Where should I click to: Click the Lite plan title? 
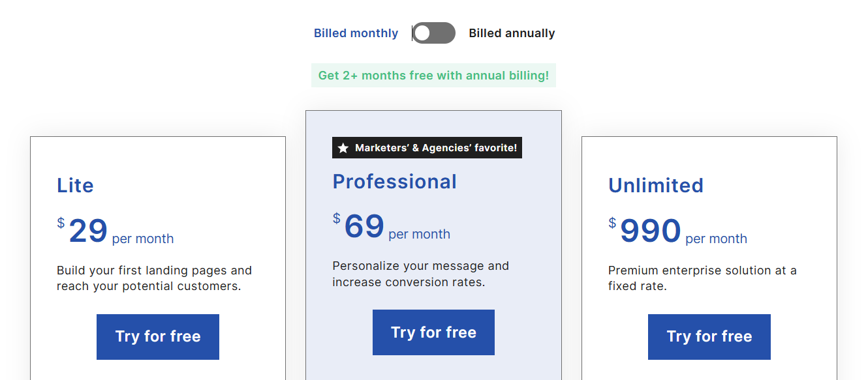tap(76, 185)
